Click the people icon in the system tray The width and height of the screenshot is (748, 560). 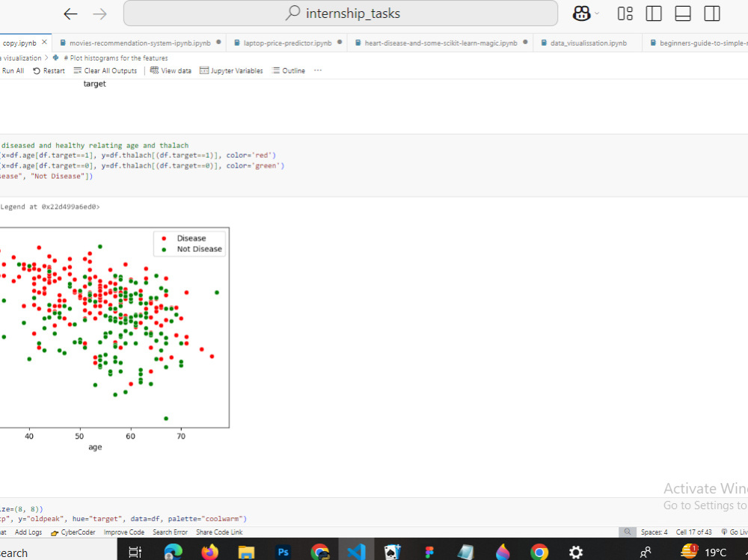646,553
